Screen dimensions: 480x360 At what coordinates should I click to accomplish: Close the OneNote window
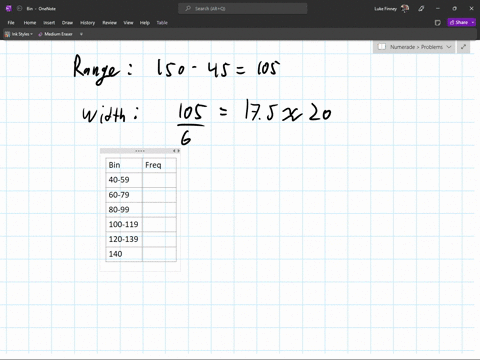pos(471,9)
